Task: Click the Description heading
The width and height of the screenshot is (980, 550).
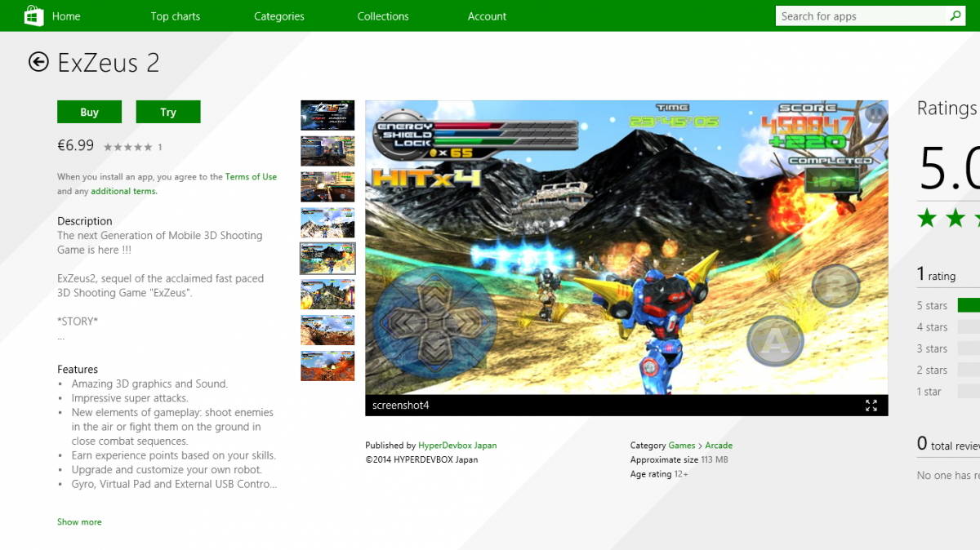Action: coord(85,221)
